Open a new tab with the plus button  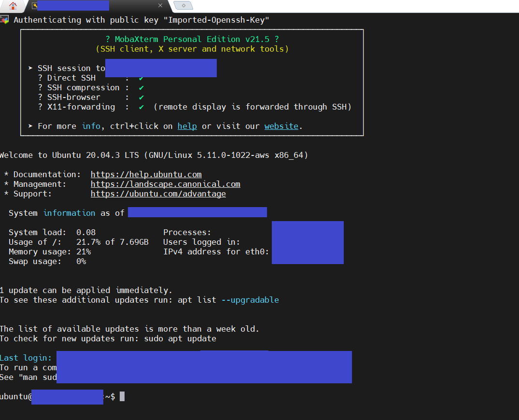pos(183,5)
